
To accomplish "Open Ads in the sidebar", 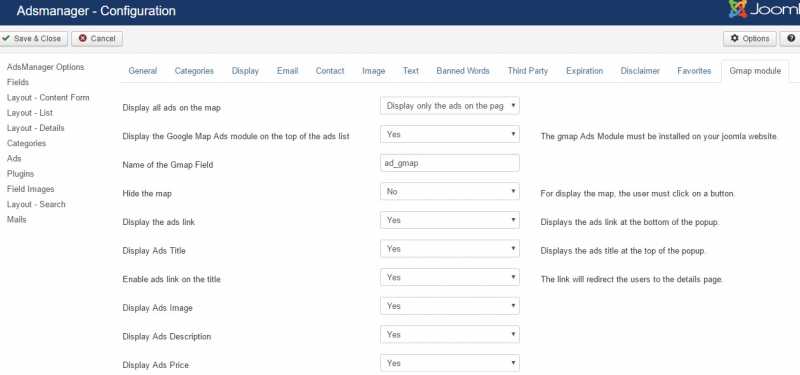I will 14,159.
